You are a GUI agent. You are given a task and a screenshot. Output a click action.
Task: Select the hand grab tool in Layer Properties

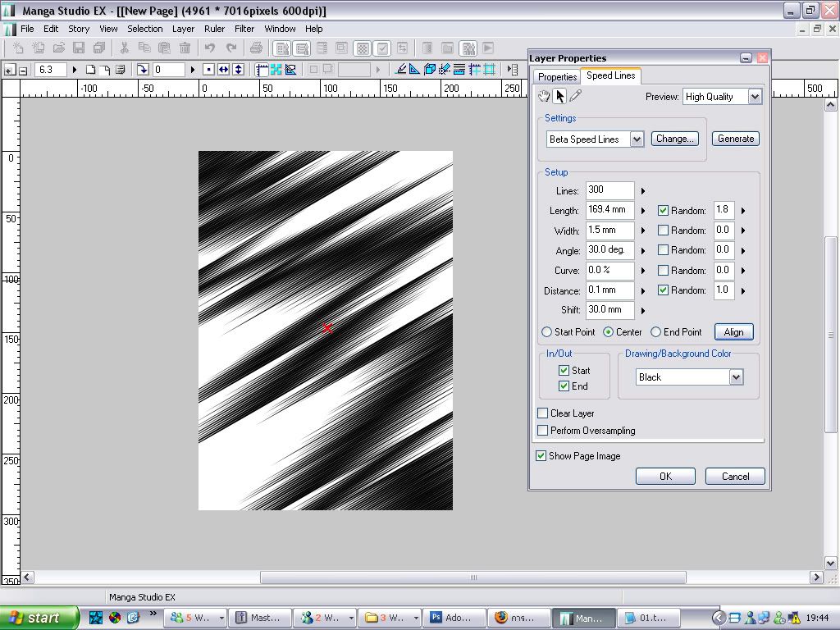pos(544,97)
